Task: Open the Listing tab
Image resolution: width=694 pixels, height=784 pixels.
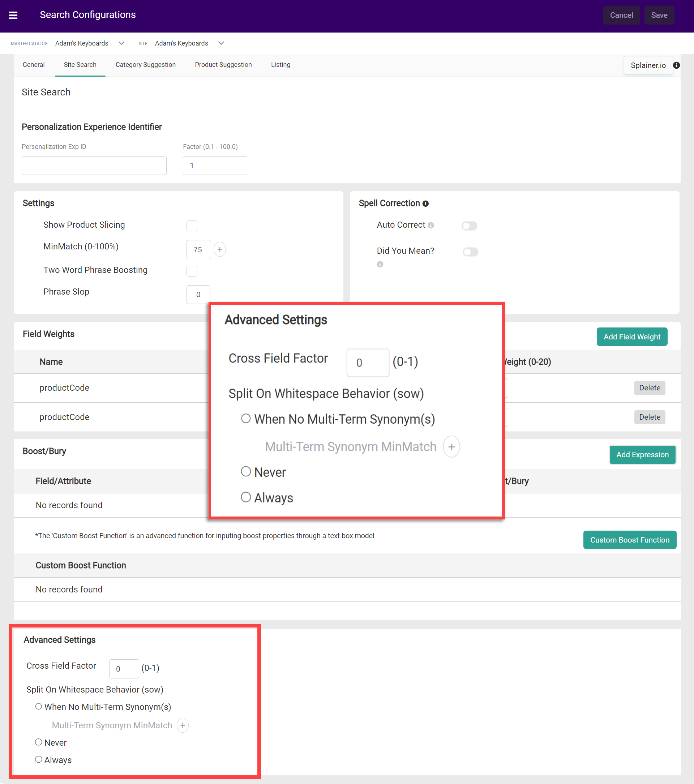Action: pos(280,65)
